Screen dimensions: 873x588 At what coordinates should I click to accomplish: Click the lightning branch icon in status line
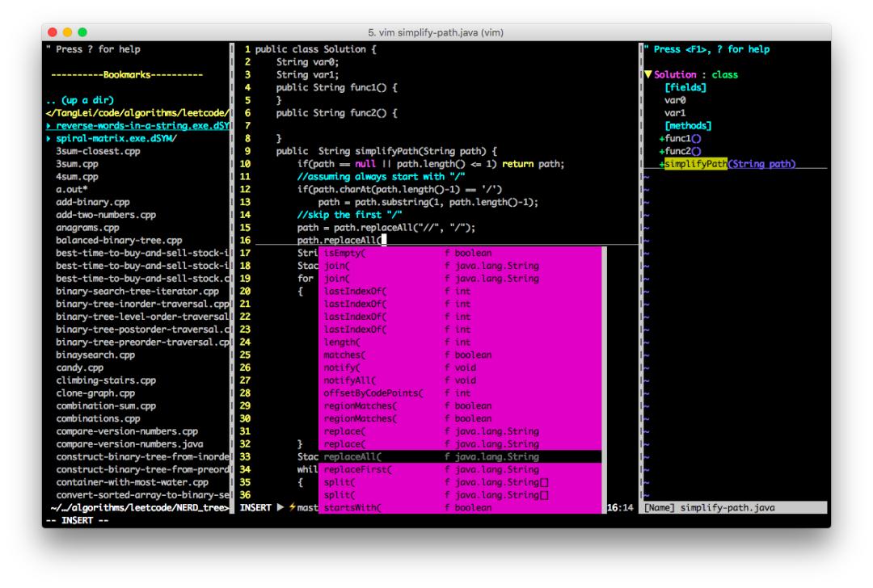(x=292, y=508)
